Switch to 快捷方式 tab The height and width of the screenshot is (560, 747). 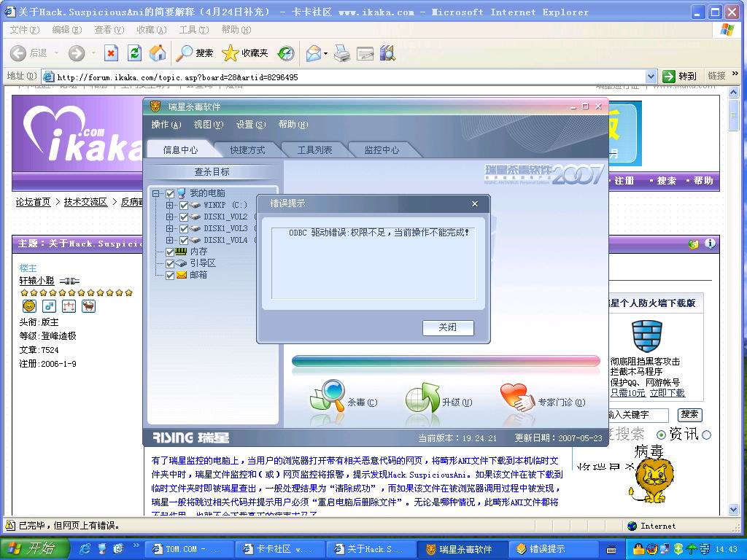247,150
